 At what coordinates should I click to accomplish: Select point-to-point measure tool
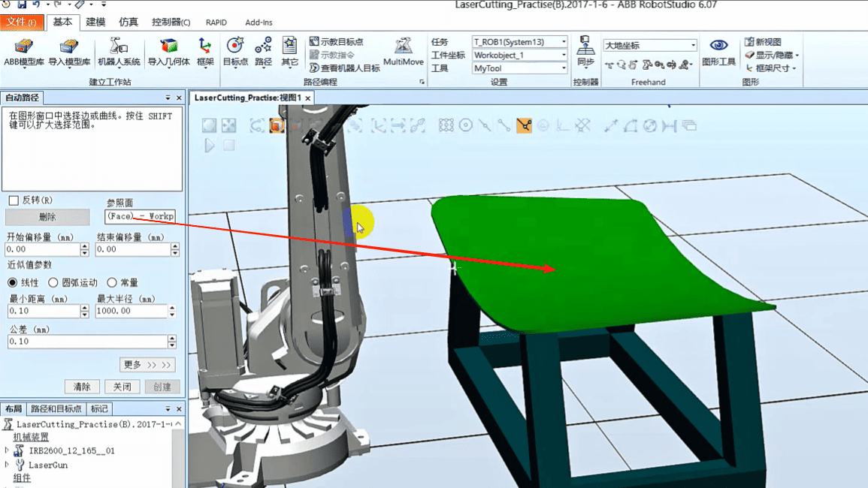tap(610, 125)
